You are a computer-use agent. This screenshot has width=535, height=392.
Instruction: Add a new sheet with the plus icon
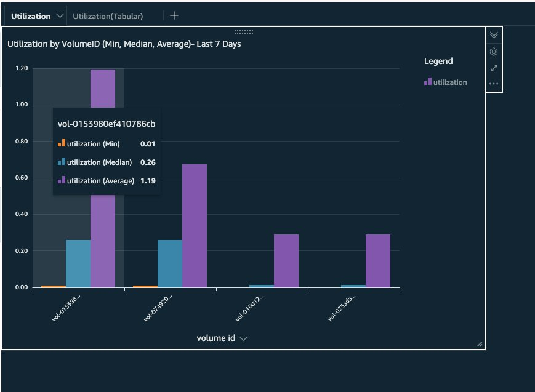point(174,15)
